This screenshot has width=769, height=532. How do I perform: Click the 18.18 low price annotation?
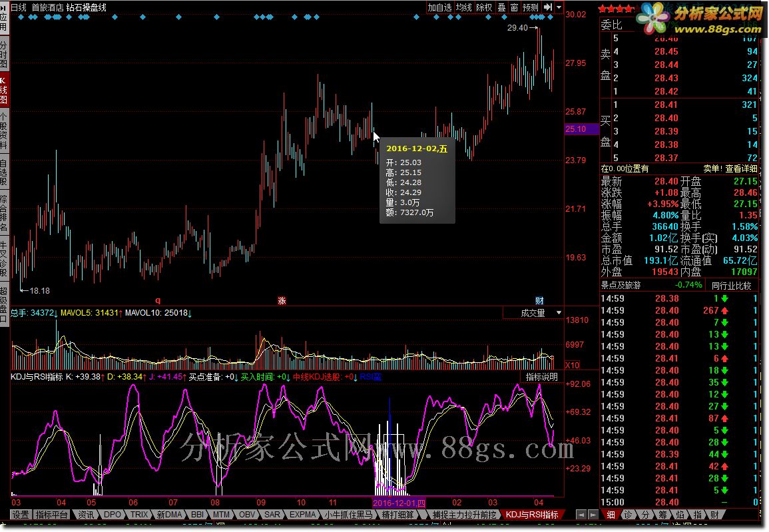(40, 291)
